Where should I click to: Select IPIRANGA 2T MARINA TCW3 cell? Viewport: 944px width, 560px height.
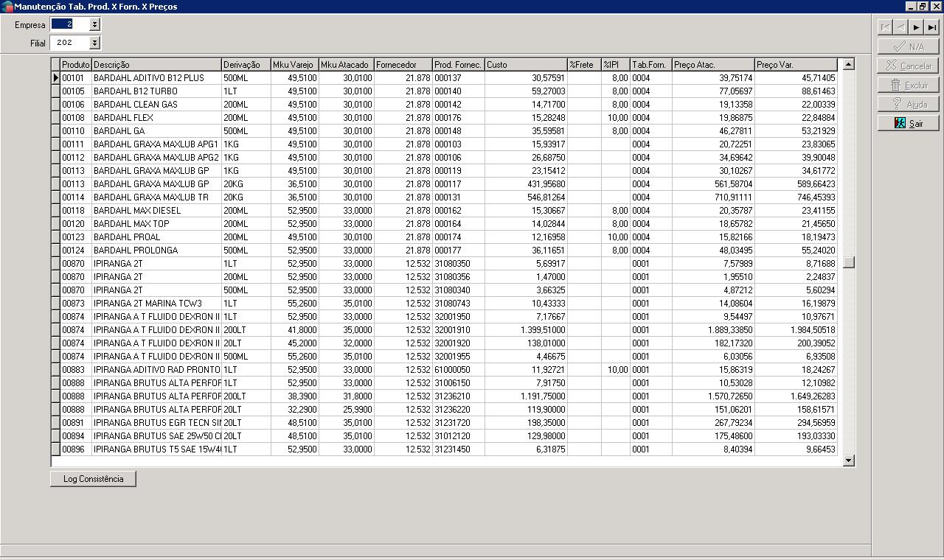point(157,304)
